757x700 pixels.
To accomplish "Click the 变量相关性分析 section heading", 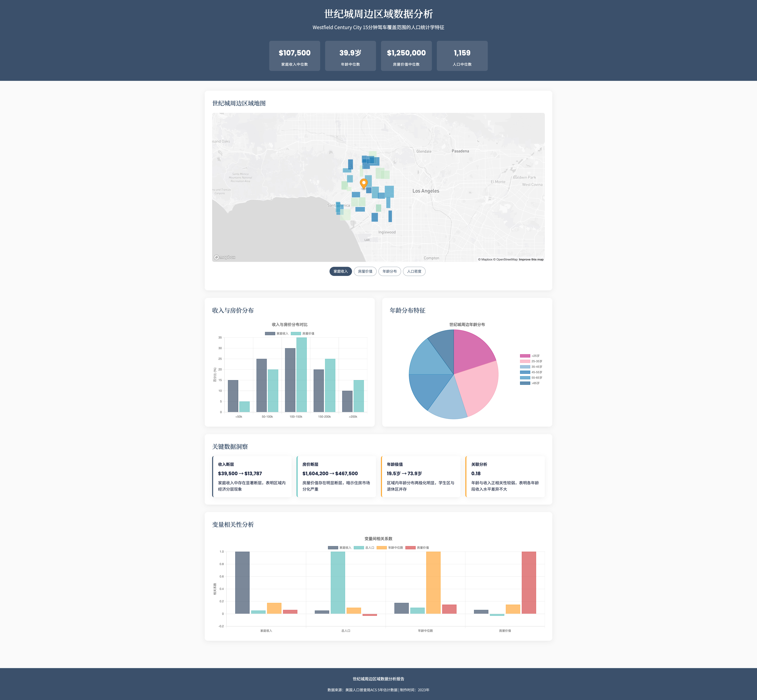I will click(233, 525).
